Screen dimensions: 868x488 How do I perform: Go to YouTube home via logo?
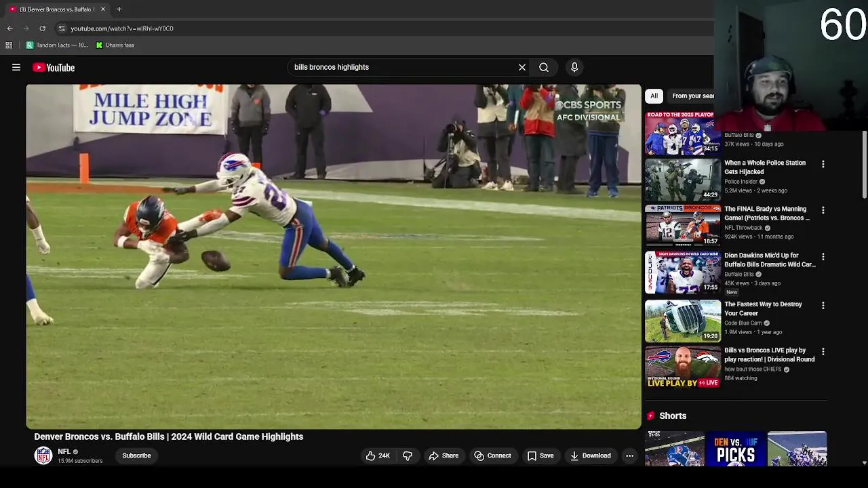(54, 67)
